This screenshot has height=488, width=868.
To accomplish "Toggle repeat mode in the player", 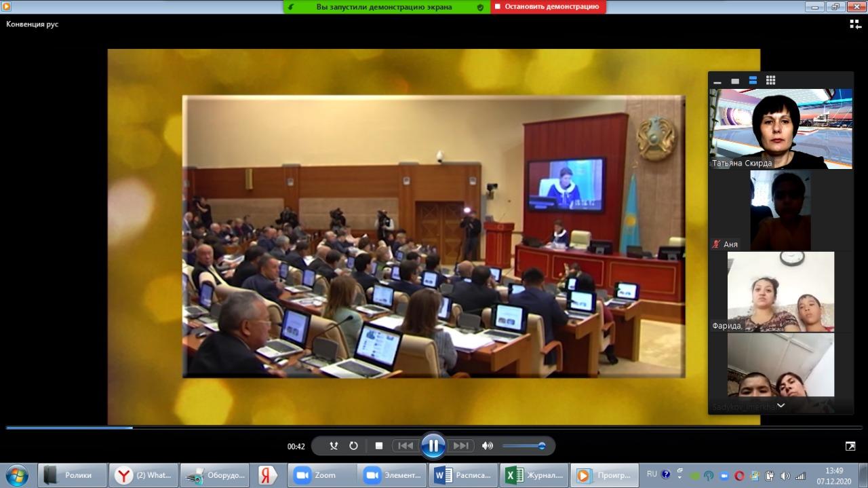I will point(353,446).
